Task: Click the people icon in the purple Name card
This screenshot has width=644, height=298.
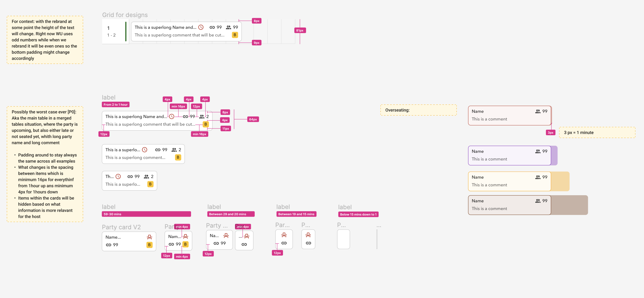Action: [538, 151]
